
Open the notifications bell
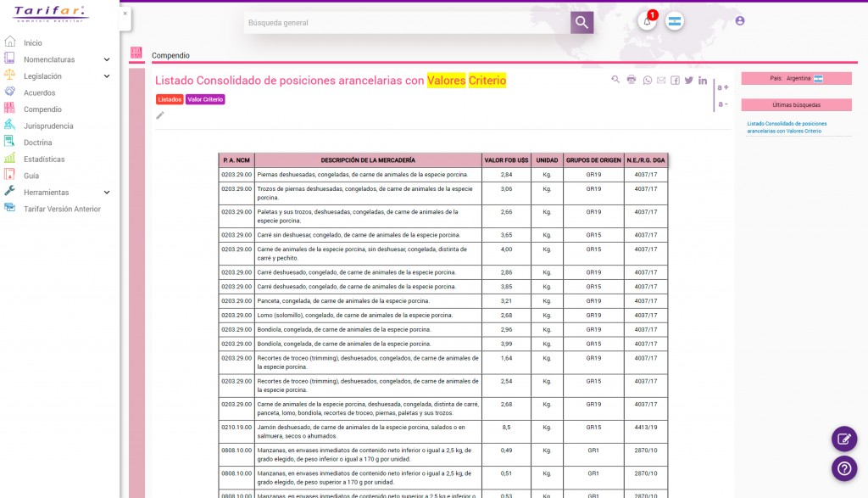pos(647,21)
